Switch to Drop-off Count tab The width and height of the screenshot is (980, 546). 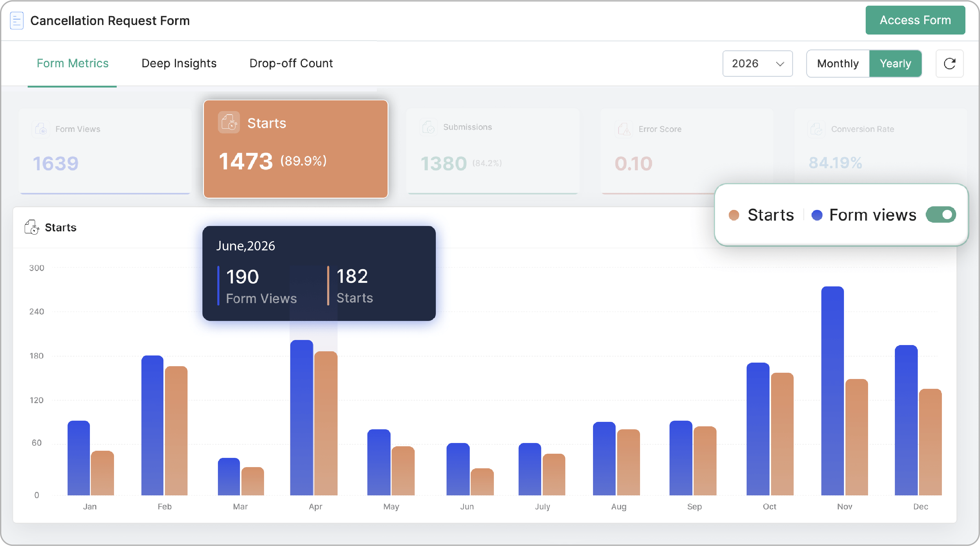click(291, 63)
